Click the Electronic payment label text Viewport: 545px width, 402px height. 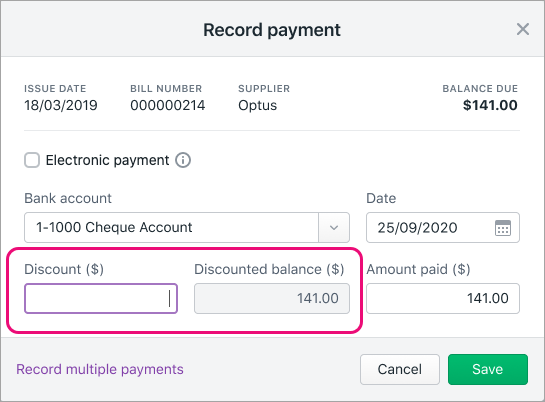tap(107, 160)
